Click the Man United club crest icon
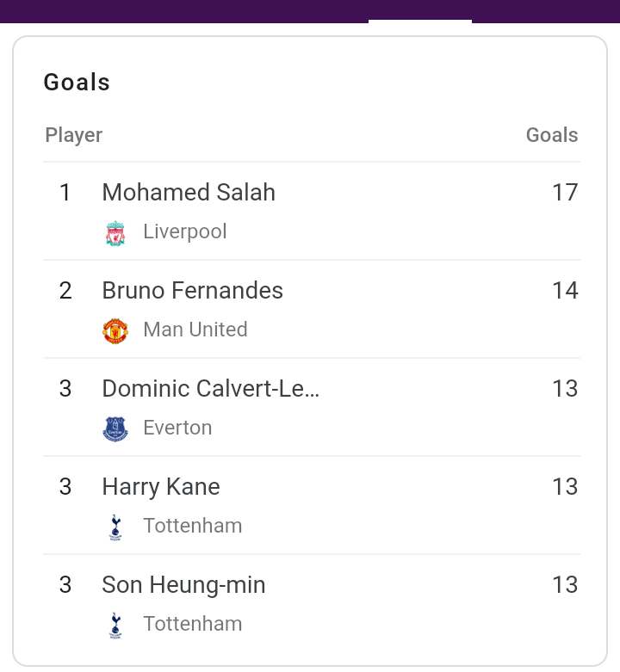 115,331
